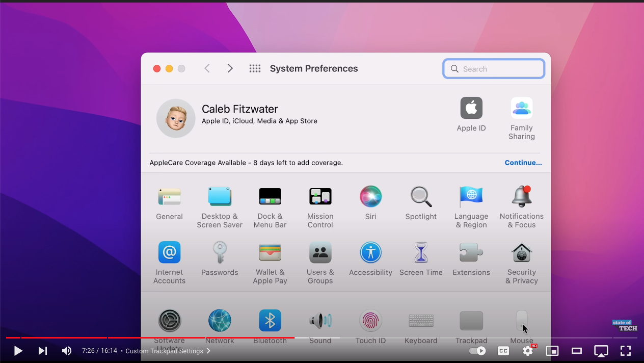Enter full screen mode
644x363 pixels.
626,351
